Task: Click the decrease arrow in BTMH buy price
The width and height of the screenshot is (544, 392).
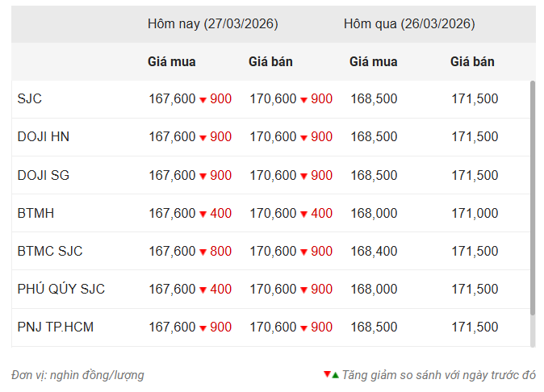Action: [x=203, y=215]
